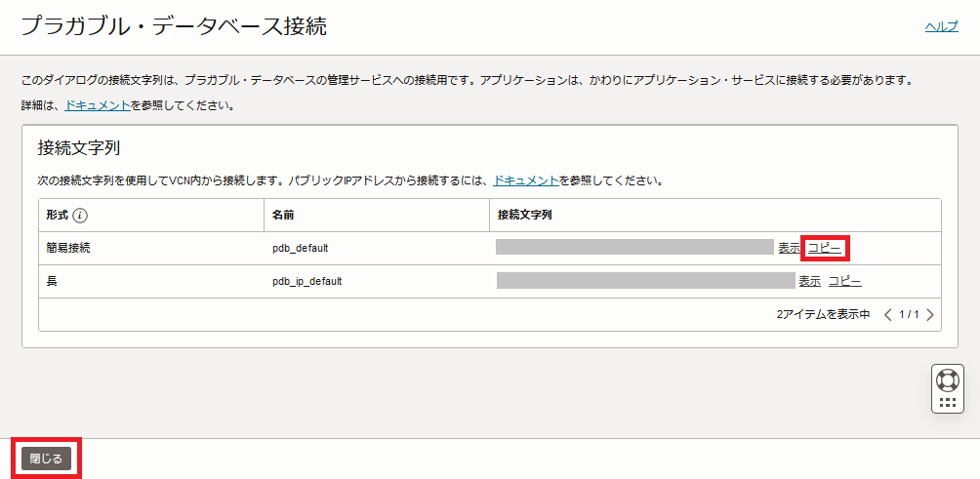Viewport: 980px width, 479px height.
Task: Click the info icon beside 形式 header
Action: click(x=81, y=215)
